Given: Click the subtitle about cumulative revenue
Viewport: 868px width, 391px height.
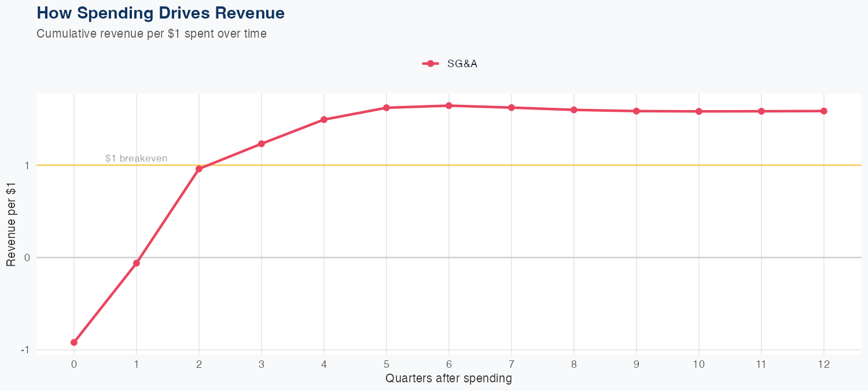Looking at the screenshot, I should (152, 34).
